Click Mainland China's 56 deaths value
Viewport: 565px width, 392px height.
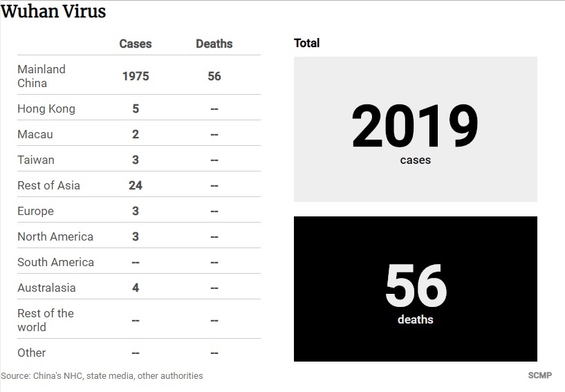tap(214, 76)
